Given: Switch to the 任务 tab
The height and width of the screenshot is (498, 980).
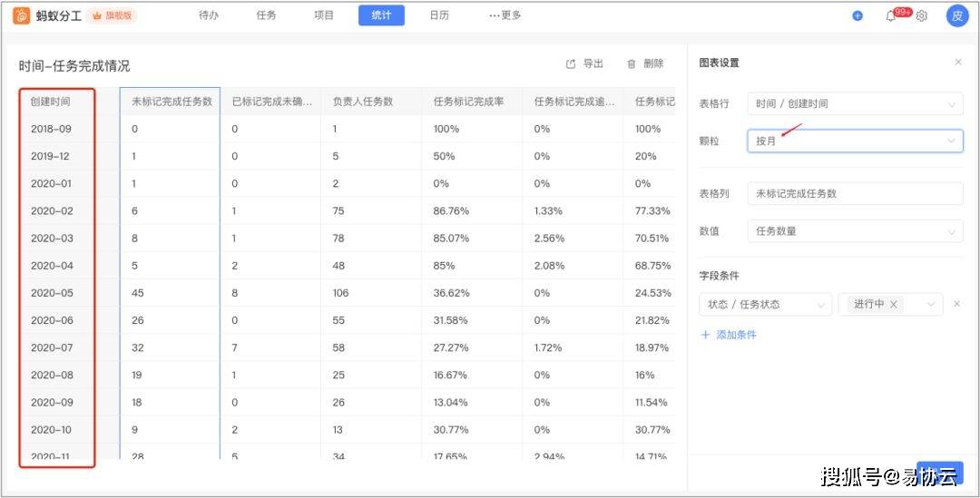Looking at the screenshot, I should coord(266,15).
